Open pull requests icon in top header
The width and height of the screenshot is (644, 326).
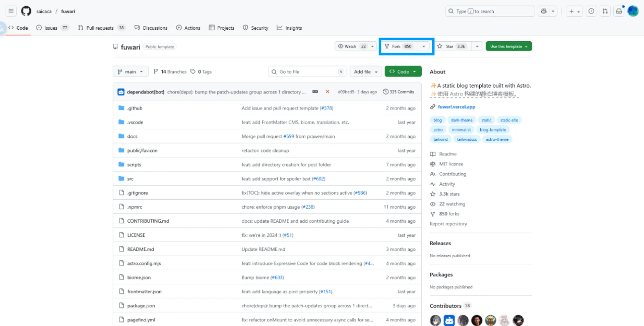coord(605,11)
